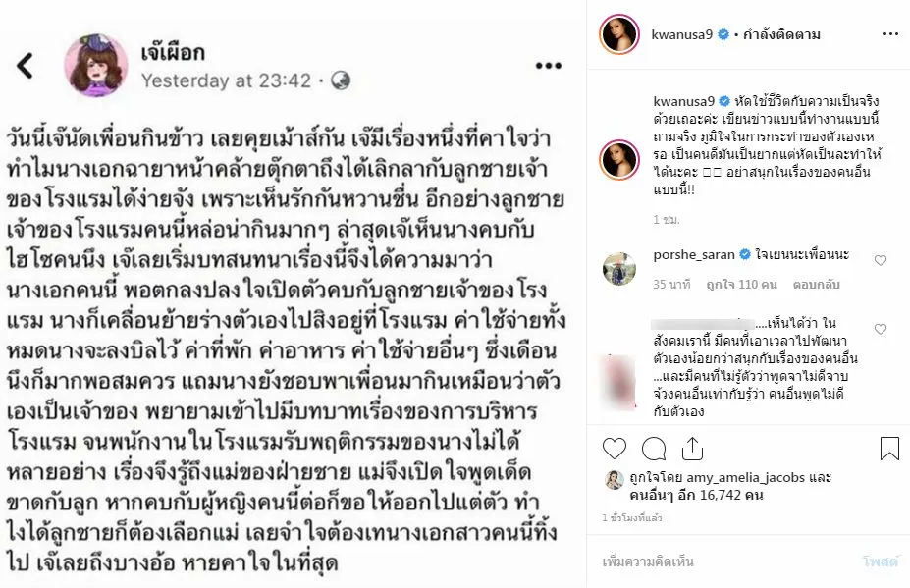Click the กำลังติดตาม following button
Screen dimensions: 910x588
(781, 34)
